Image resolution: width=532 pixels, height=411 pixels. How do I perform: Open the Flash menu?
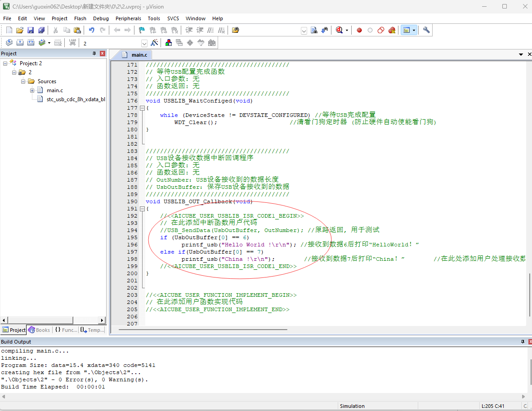pyautogui.click(x=80, y=18)
